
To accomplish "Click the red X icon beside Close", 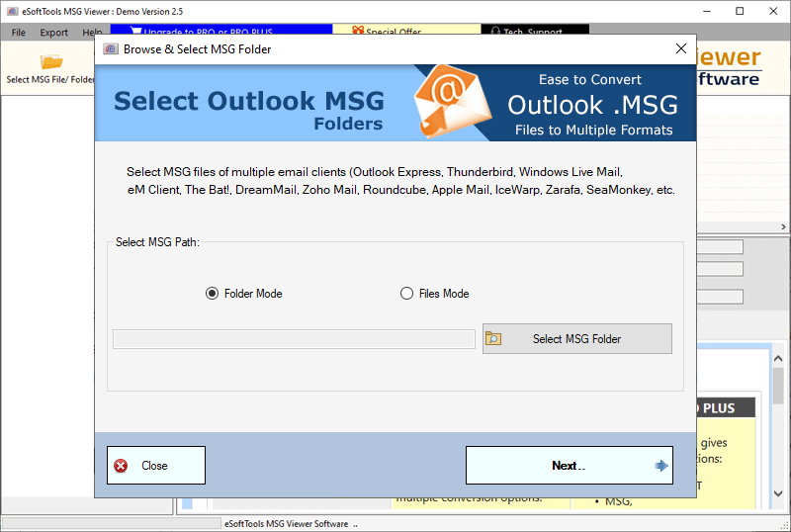I will point(121,466).
